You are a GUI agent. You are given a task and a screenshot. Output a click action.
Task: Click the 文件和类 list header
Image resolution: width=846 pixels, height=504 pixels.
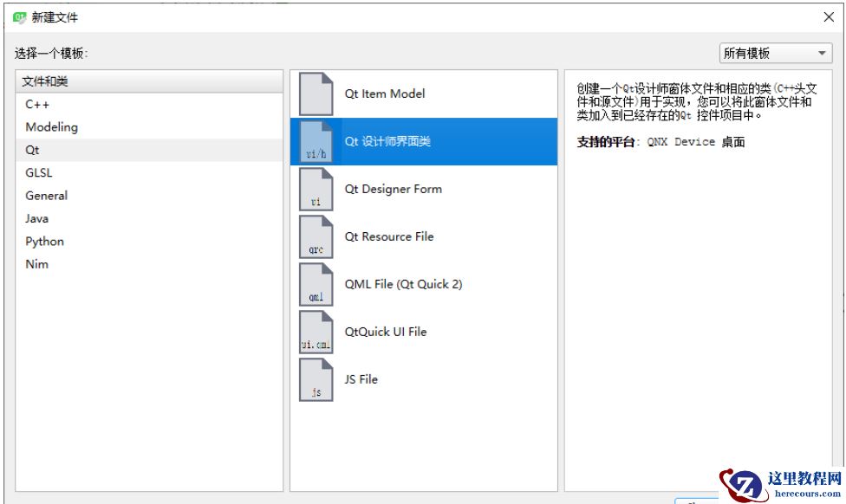(149, 81)
